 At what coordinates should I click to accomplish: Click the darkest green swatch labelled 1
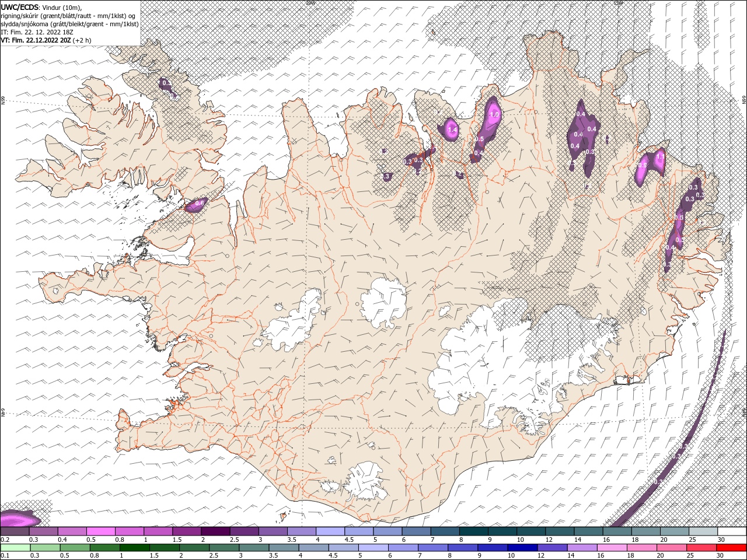[x=135, y=548]
